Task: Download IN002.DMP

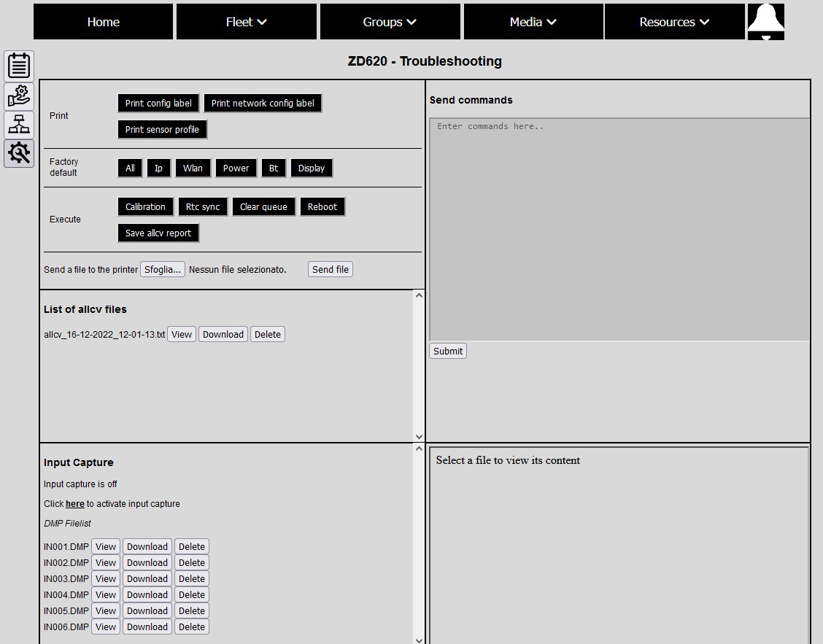Action: click(147, 562)
